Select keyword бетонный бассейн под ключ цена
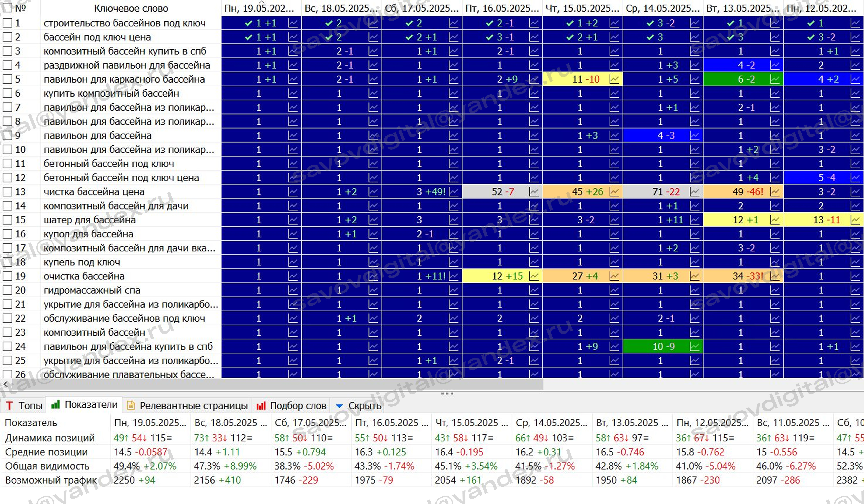This screenshot has height=504, width=864. [x=121, y=178]
